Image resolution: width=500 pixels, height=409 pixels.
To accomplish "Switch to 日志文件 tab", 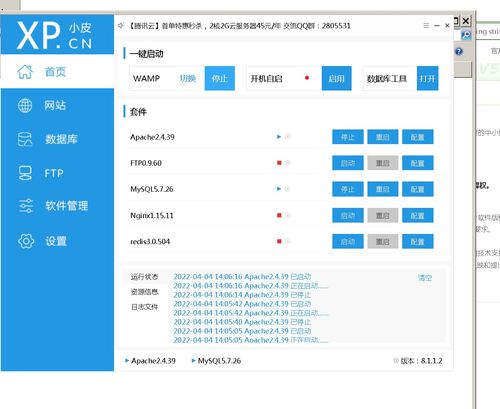I will 144,307.
